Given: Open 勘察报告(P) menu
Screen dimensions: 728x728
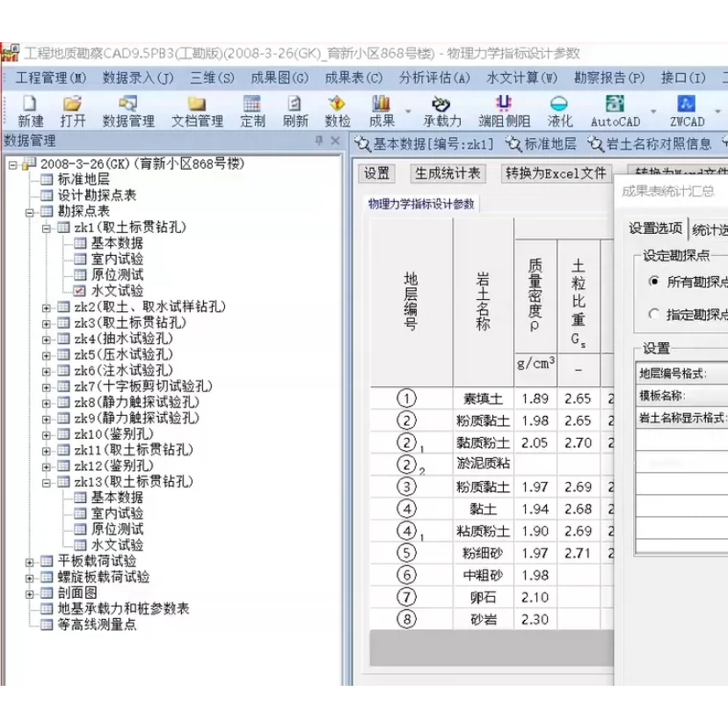Looking at the screenshot, I should [x=609, y=78].
